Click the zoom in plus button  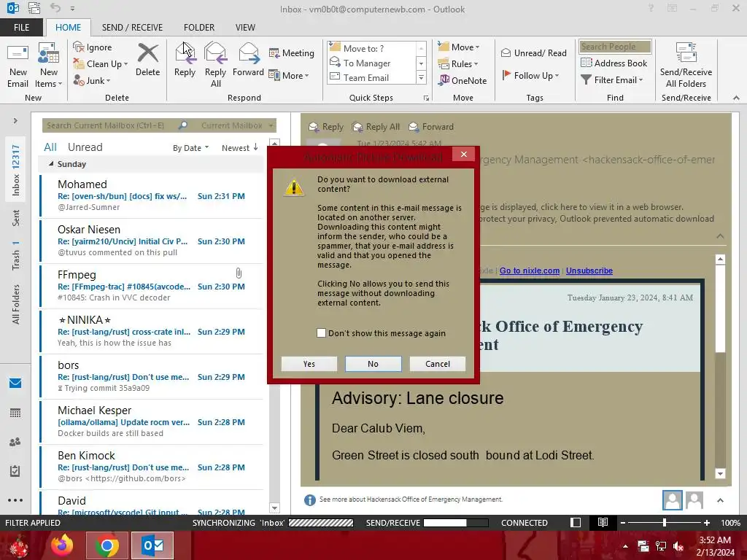click(707, 522)
